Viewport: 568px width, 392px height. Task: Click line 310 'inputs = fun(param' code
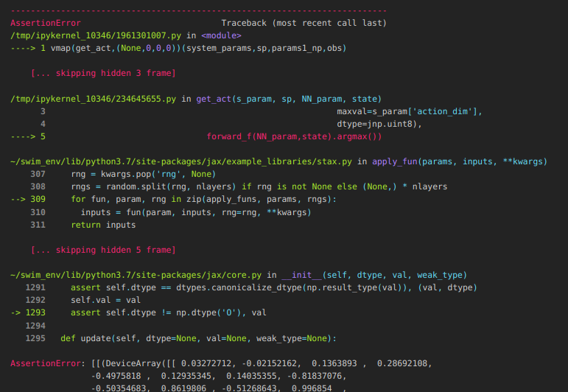[196, 212]
